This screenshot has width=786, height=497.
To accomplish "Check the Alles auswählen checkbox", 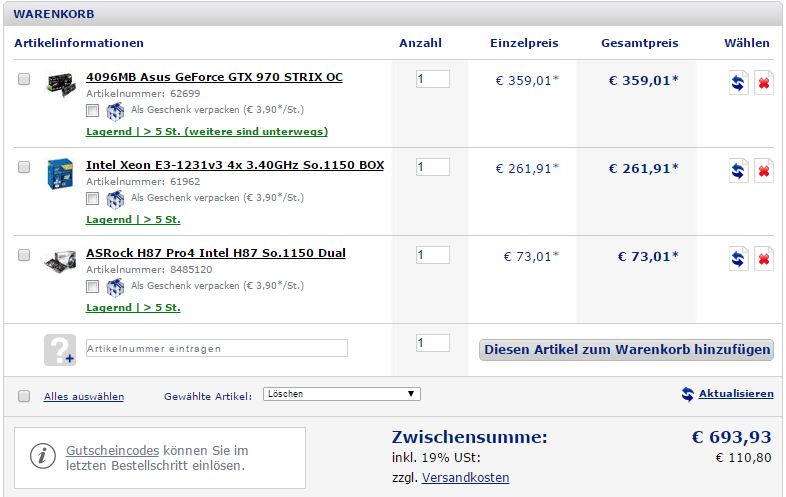I will point(24,396).
